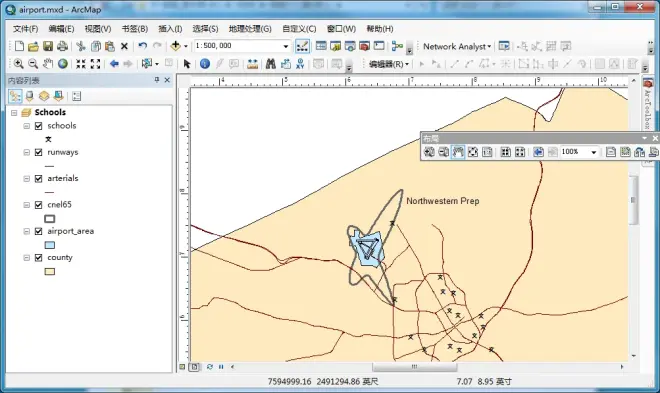Click the Add Data icon
This screenshot has height=393, width=660.
pyautogui.click(x=176, y=46)
